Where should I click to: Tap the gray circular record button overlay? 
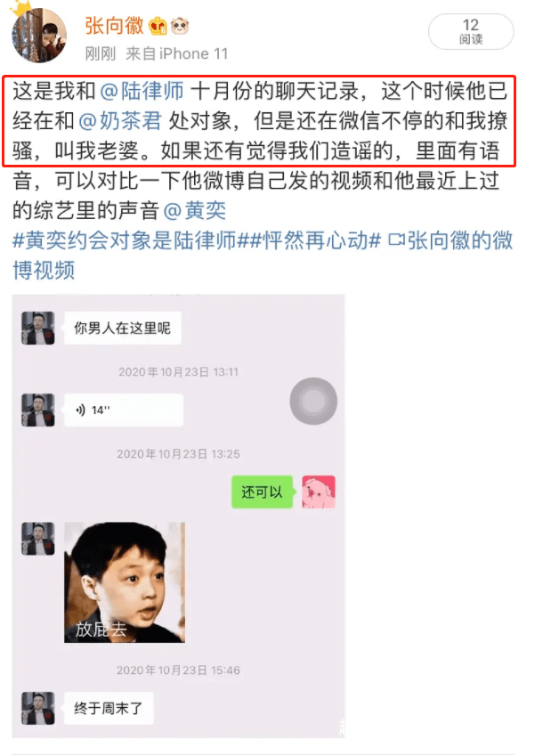click(x=313, y=401)
